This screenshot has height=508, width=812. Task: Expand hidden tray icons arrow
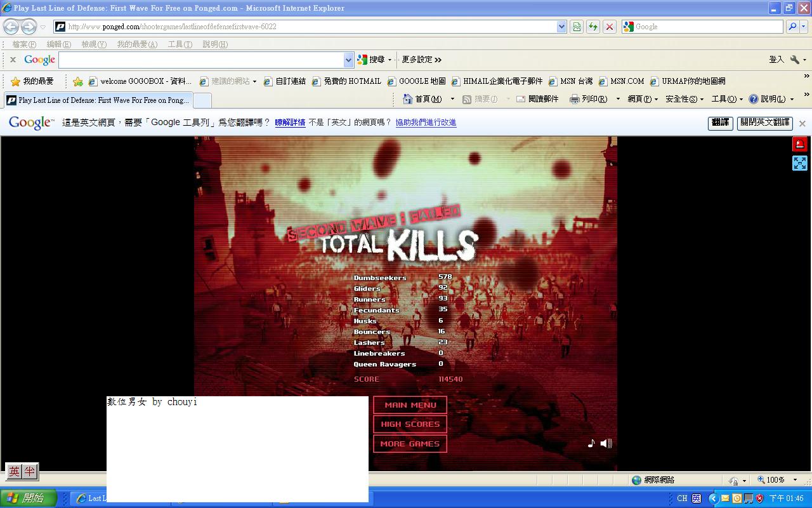(x=713, y=498)
